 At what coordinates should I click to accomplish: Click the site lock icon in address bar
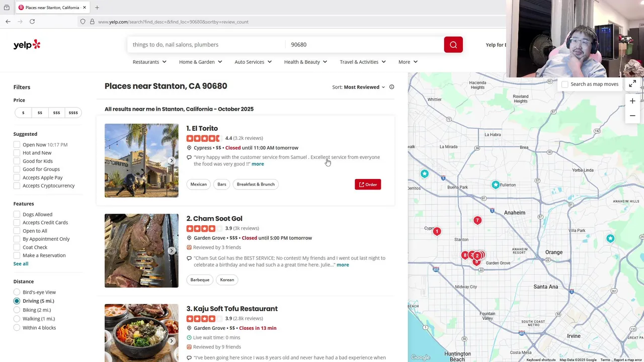pos(92,22)
